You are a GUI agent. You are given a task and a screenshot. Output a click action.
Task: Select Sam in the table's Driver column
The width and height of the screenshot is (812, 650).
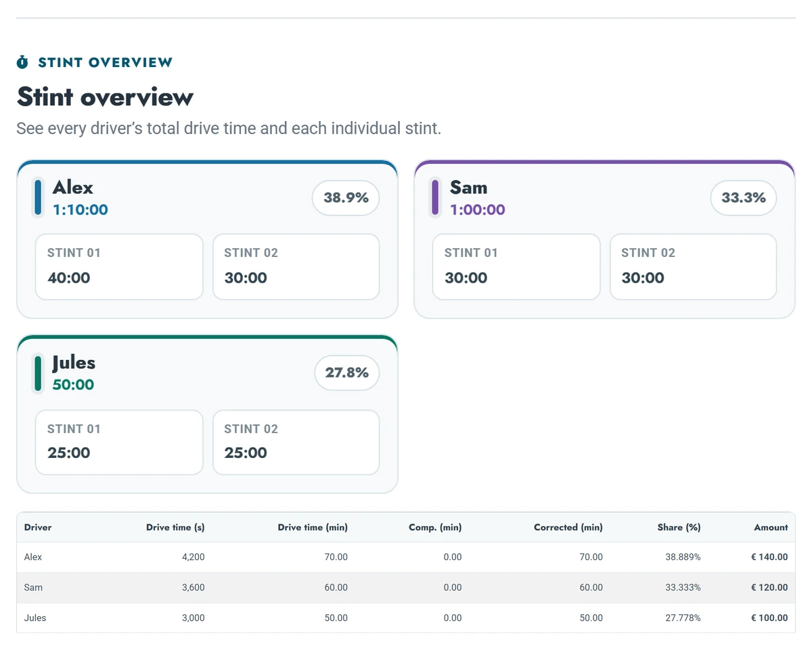[x=33, y=588]
